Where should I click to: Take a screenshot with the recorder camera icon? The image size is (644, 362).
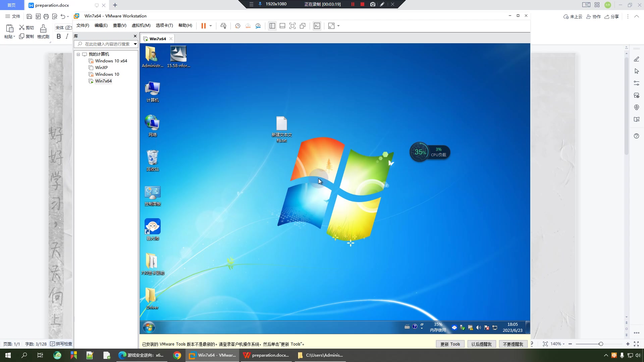(x=373, y=4)
